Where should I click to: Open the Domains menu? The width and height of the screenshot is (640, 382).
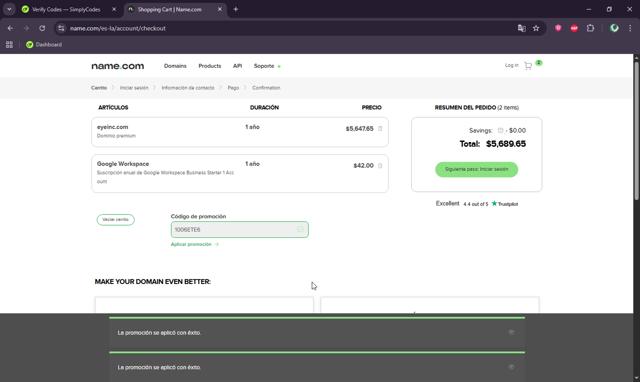pos(175,66)
